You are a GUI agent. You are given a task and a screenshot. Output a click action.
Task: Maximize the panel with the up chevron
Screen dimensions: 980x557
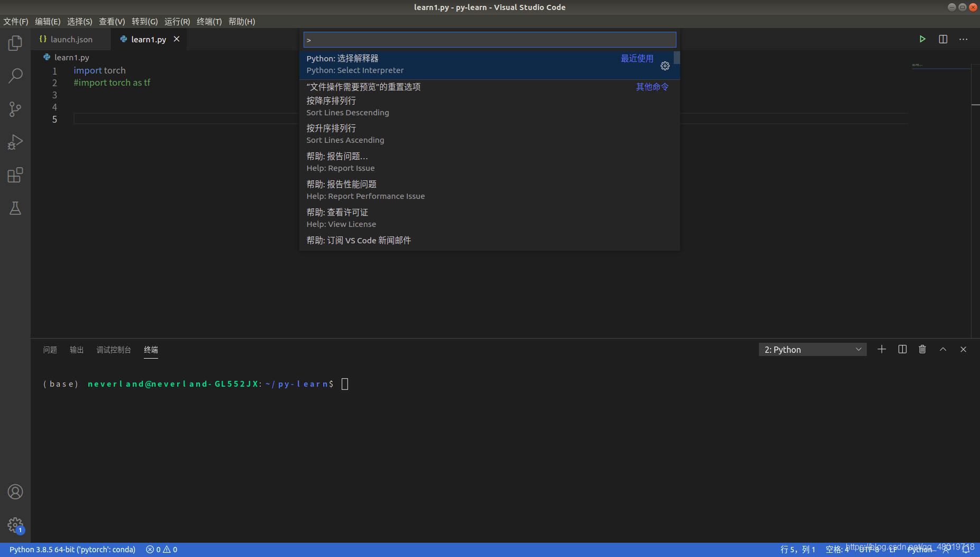[943, 349]
